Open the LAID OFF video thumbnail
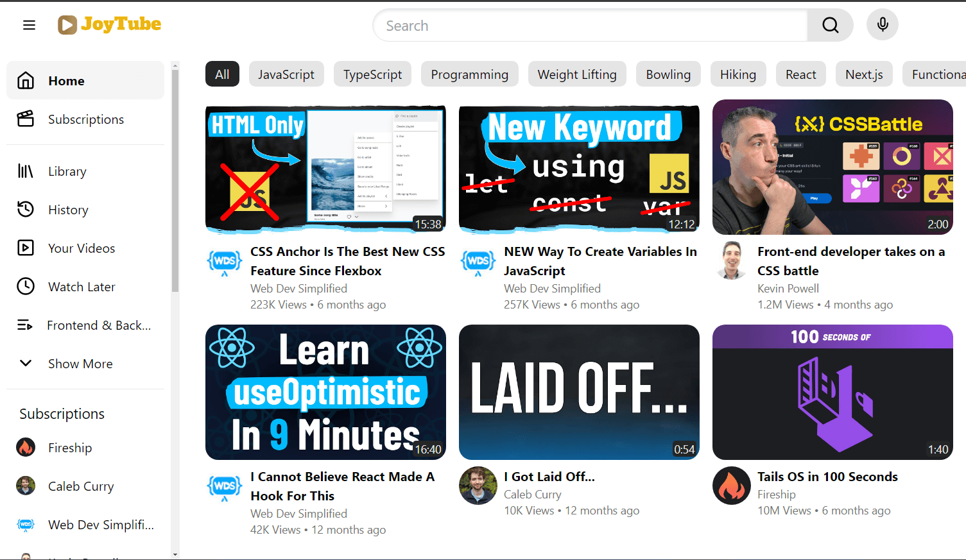966x560 pixels. (579, 392)
